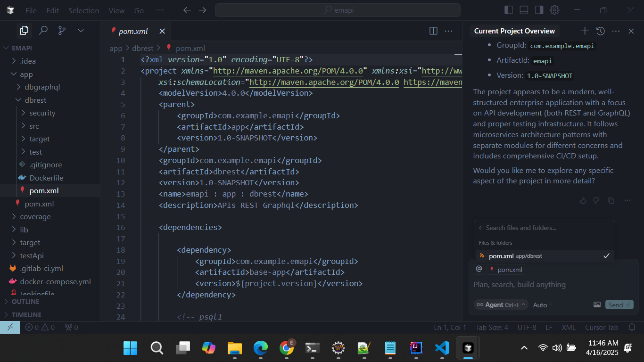The image size is (644, 362).
Task: Open errors and warnings status indicator
Action: tap(40, 327)
